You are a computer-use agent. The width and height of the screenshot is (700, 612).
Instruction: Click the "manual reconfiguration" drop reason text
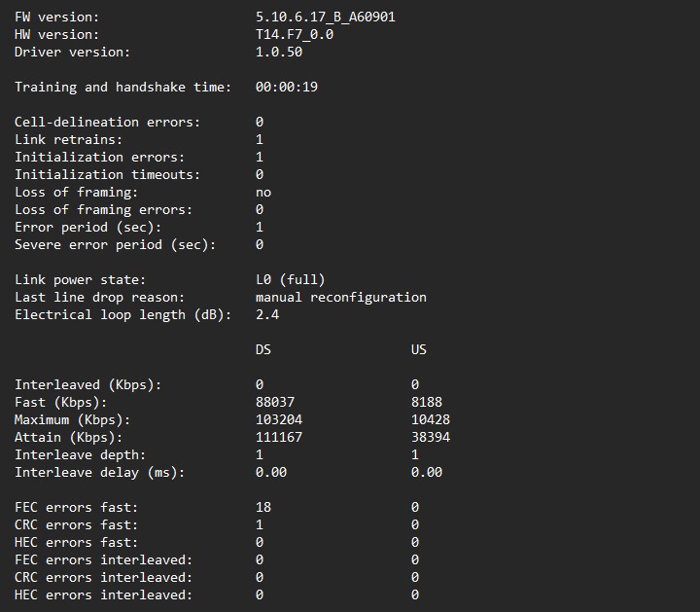click(x=341, y=298)
